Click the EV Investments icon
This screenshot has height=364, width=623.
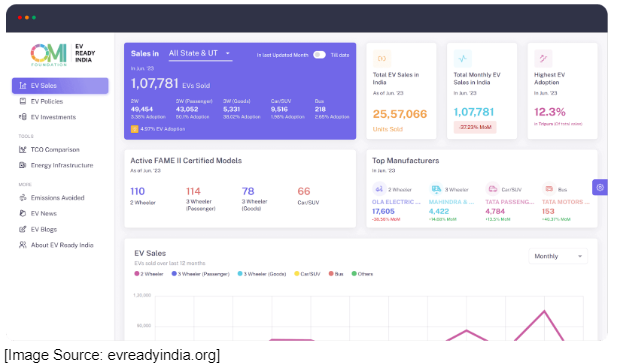point(23,117)
